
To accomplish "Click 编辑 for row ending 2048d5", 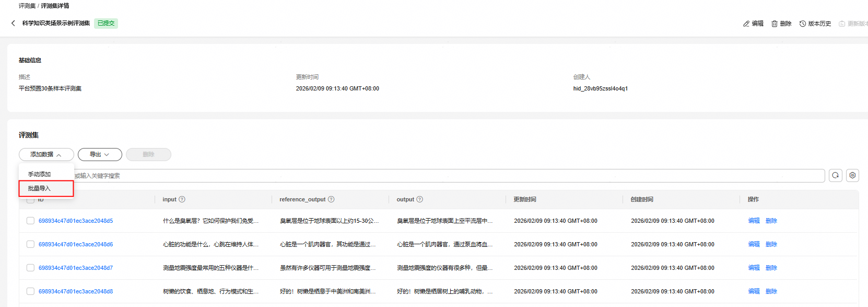I will tap(754, 221).
